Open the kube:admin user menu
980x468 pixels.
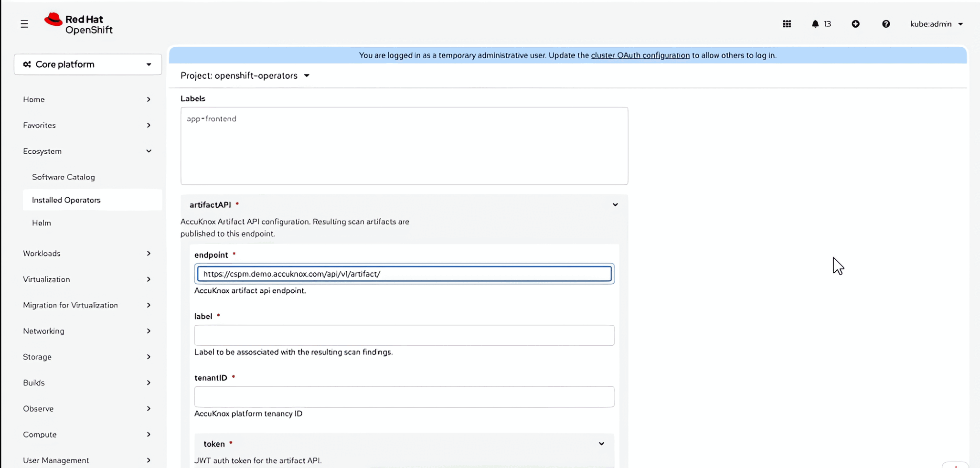(937, 24)
